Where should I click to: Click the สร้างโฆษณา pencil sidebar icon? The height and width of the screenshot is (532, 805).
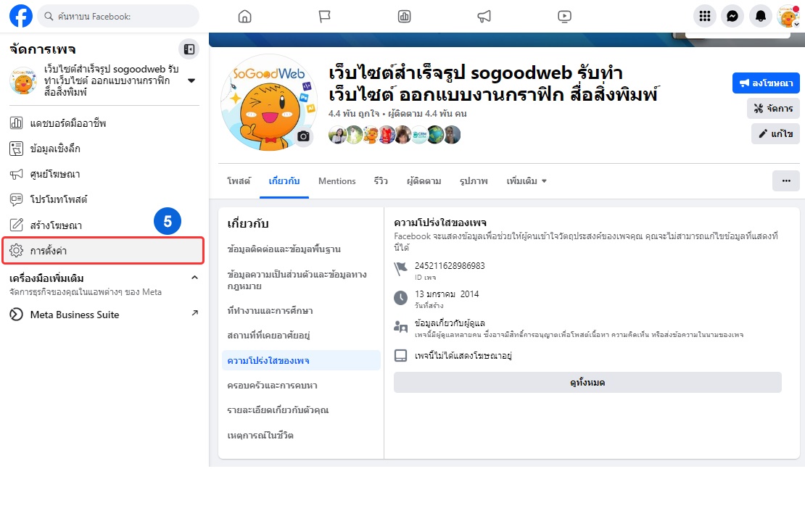[17, 225]
